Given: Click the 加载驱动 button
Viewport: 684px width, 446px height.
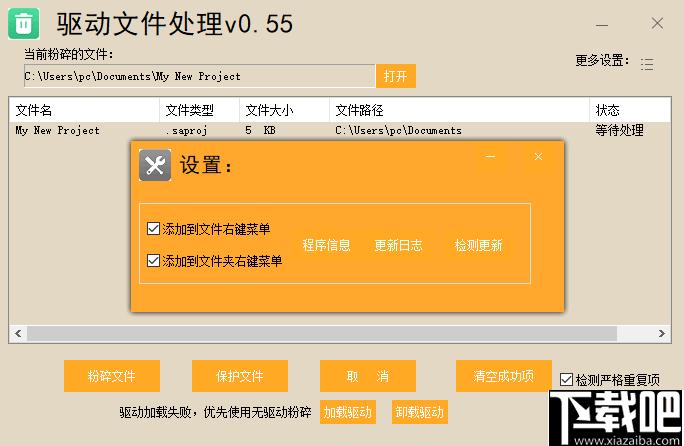Looking at the screenshot, I should click(348, 412).
